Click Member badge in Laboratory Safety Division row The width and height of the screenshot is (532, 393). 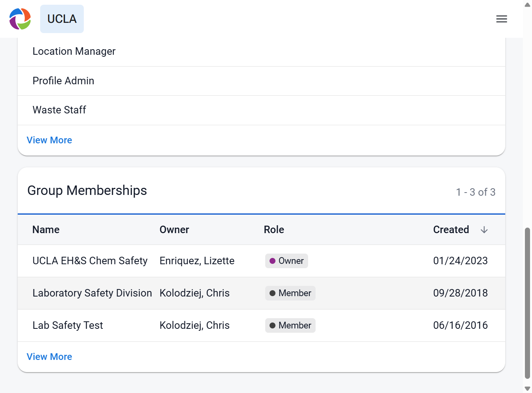(290, 293)
